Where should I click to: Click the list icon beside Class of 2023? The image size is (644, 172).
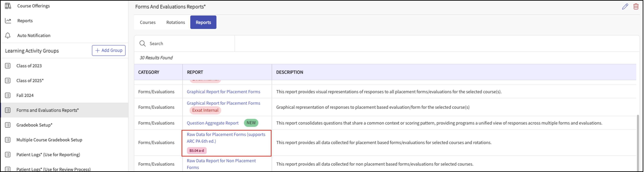click(x=8, y=66)
